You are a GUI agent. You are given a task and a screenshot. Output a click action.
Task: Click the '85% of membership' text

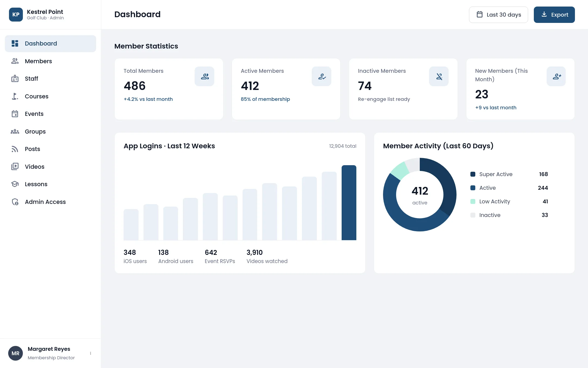coord(265,99)
